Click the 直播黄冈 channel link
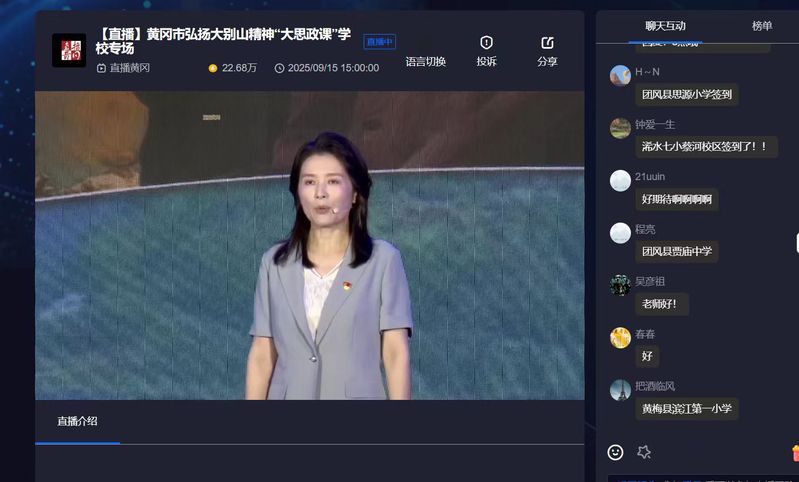 coord(129,68)
